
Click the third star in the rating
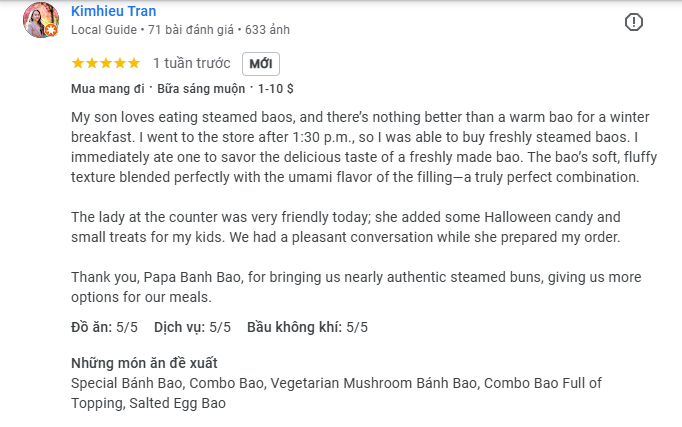[x=106, y=63]
